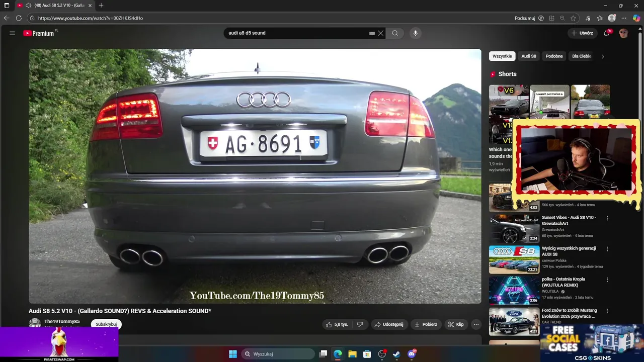Image resolution: width=644 pixels, height=362 pixels.
Task: Select the Podobne filter chip
Action: click(x=554, y=56)
